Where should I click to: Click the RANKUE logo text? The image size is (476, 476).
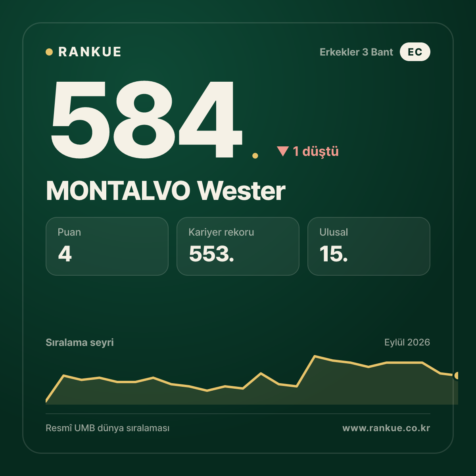click(x=90, y=52)
